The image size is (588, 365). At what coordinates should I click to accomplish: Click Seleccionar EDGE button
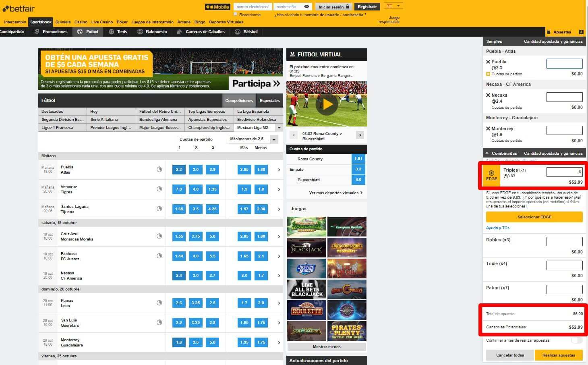pyautogui.click(x=534, y=217)
